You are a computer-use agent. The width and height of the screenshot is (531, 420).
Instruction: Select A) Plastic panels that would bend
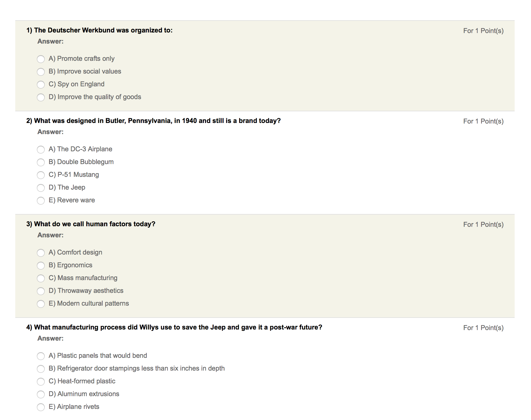point(41,356)
